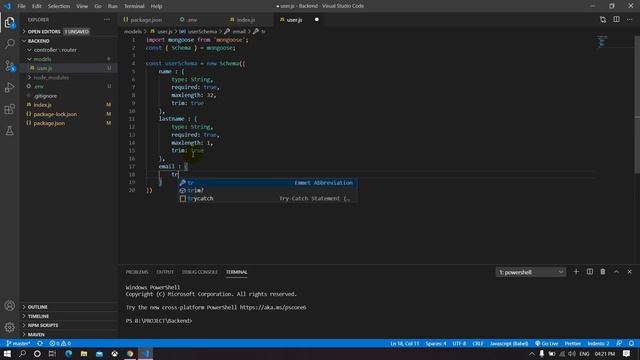Image resolution: width=640 pixels, height=360 pixels.
Task: Click the feedback icon in status bar
Action: click(619, 343)
